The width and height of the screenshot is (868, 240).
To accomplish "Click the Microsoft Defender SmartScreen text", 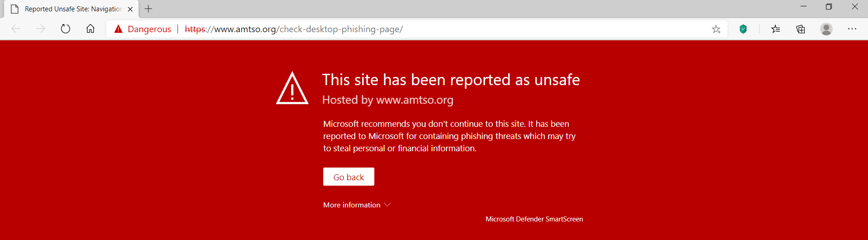I will pyautogui.click(x=534, y=219).
